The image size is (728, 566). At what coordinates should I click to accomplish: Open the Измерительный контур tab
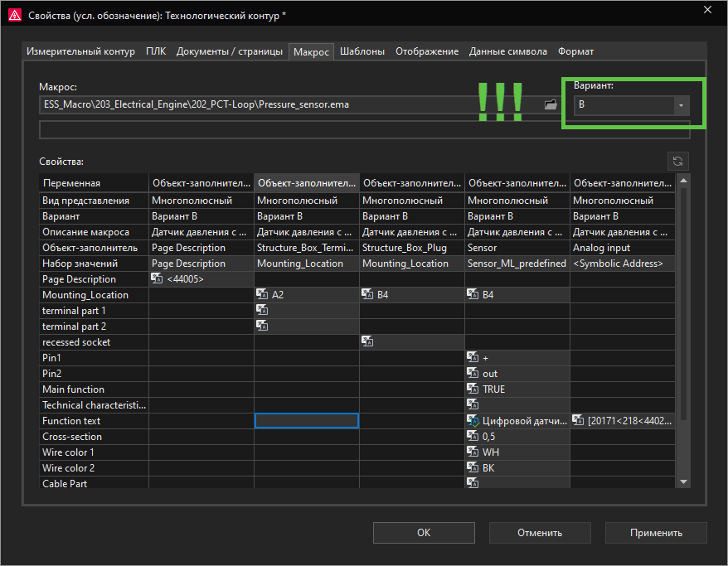(x=80, y=51)
